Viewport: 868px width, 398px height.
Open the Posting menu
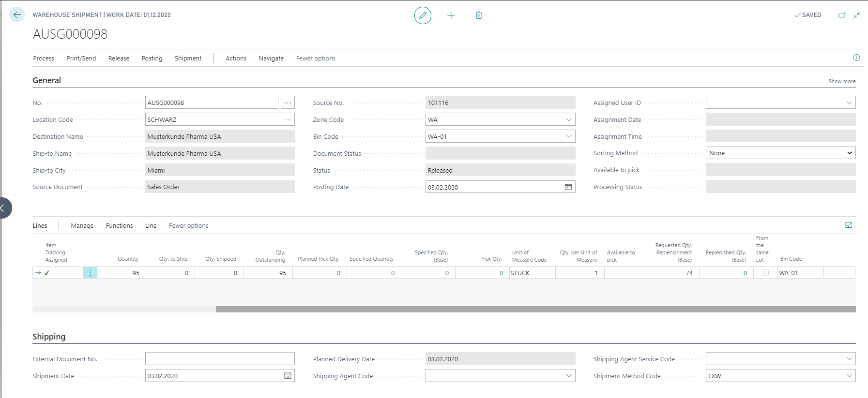152,58
